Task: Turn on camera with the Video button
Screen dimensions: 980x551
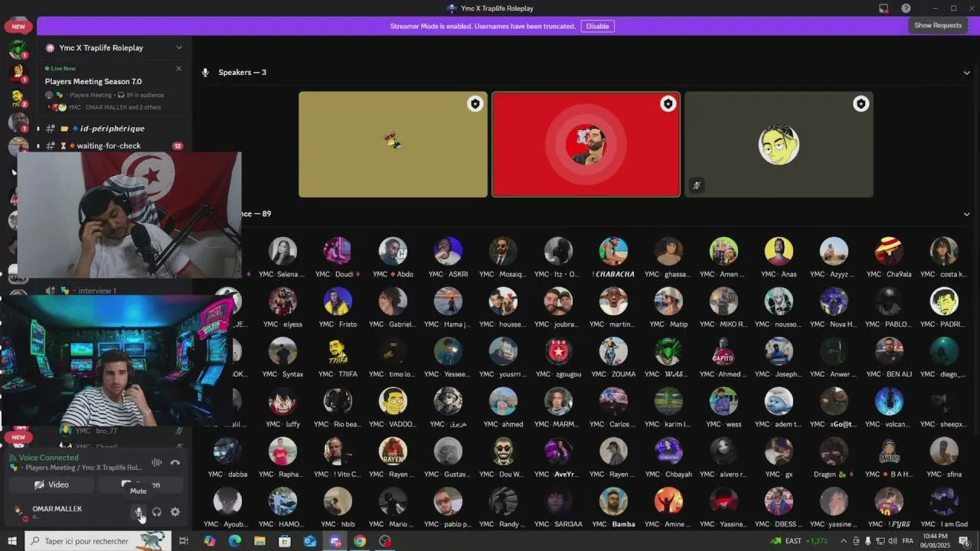Action: coord(51,484)
